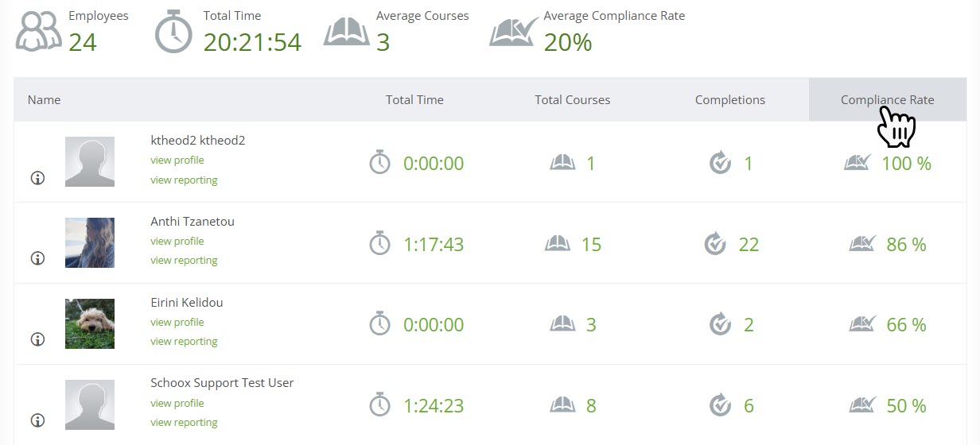
Task: Click the Total Time stopwatch summary icon
Action: pos(173,33)
